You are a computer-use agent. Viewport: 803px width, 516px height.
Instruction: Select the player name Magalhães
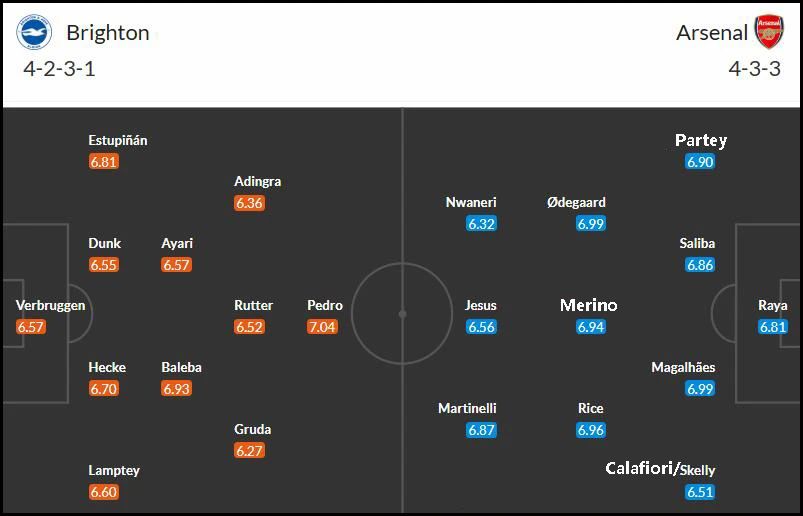tap(683, 368)
